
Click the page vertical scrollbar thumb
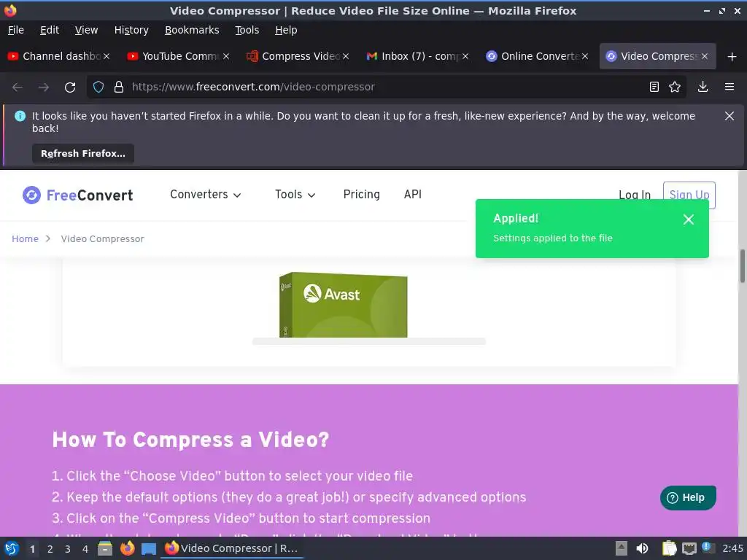click(742, 265)
